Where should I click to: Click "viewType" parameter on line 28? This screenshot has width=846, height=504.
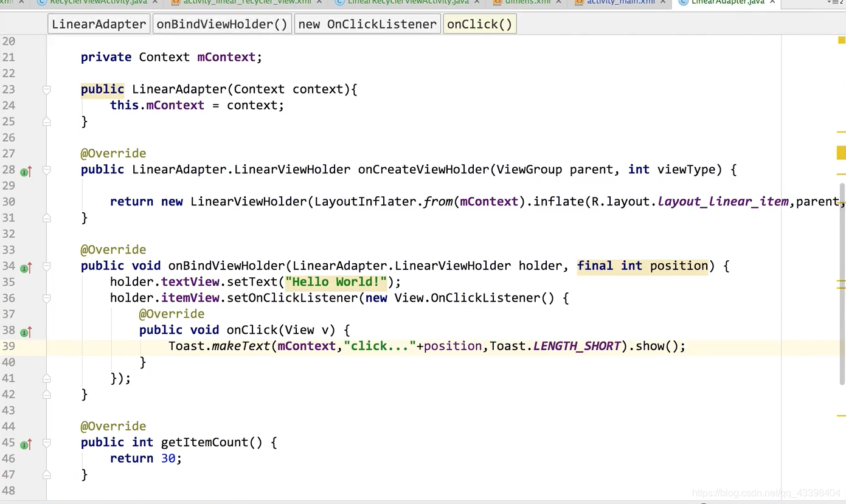[x=686, y=170]
